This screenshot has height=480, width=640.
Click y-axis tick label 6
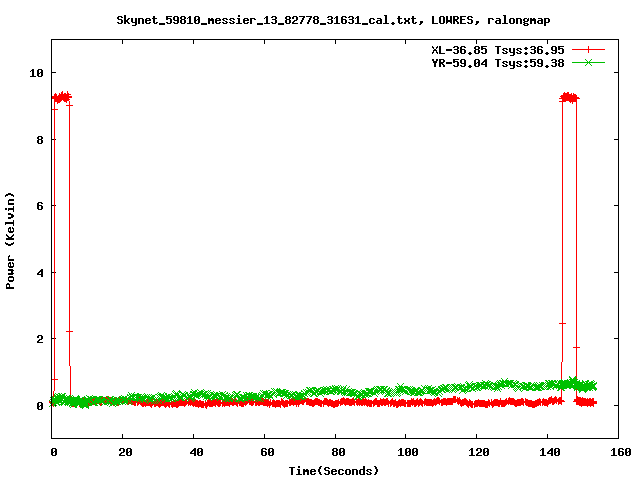[x=40, y=206]
